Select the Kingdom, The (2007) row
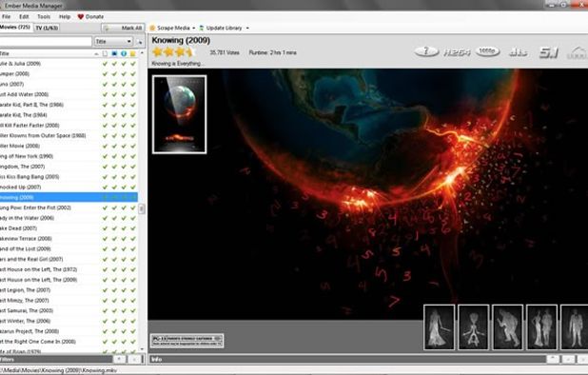Viewport: 588px width, 375px height. pos(69,167)
